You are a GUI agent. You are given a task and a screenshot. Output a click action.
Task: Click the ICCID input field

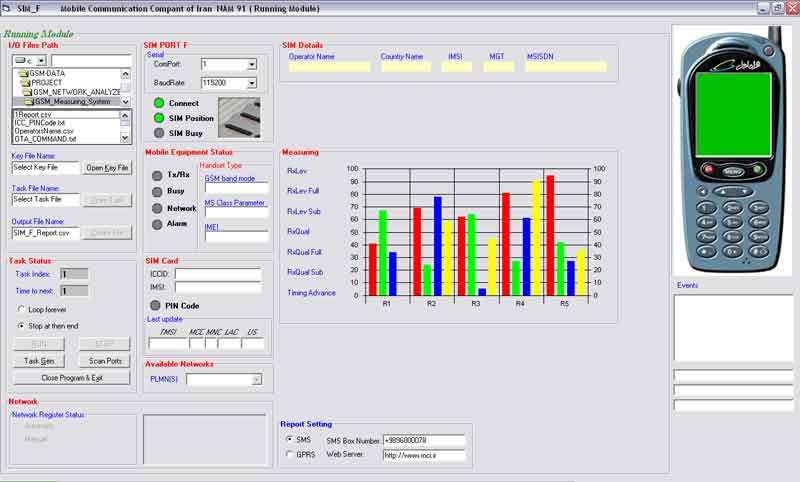click(218, 274)
